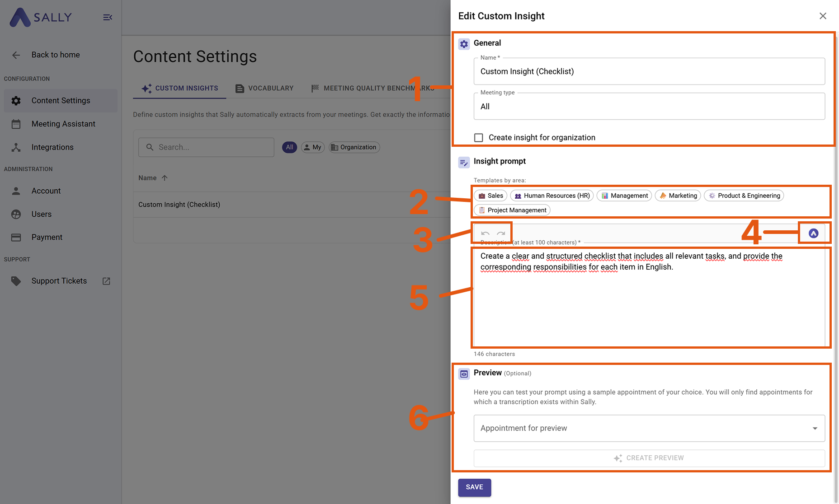Select the Organization filter chip
This screenshot has height=504, width=839.
pos(354,147)
